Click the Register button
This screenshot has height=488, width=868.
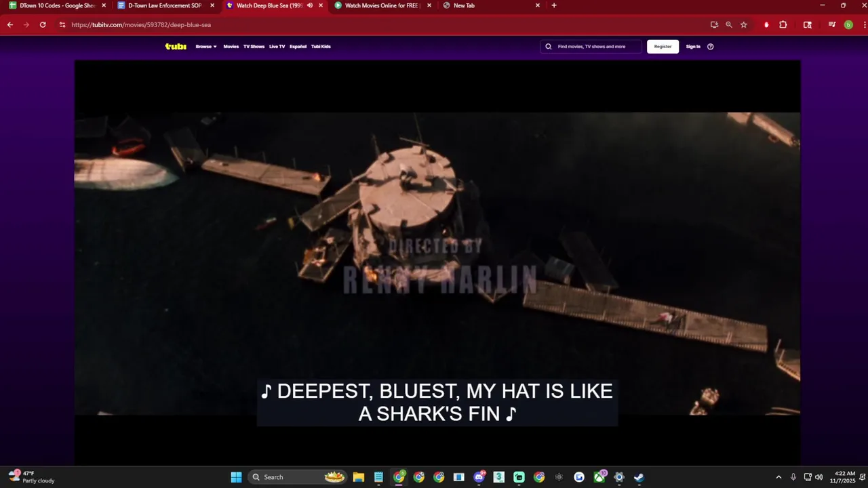click(663, 47)
